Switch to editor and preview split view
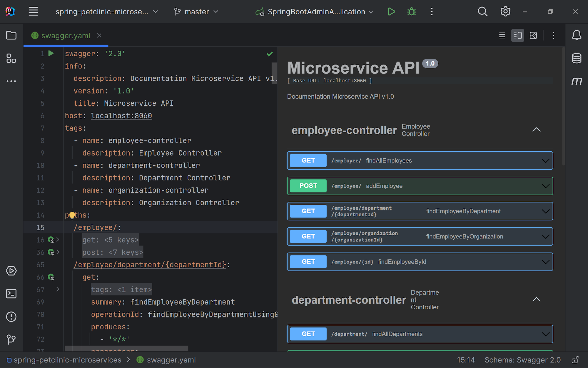 click(517, 36)
